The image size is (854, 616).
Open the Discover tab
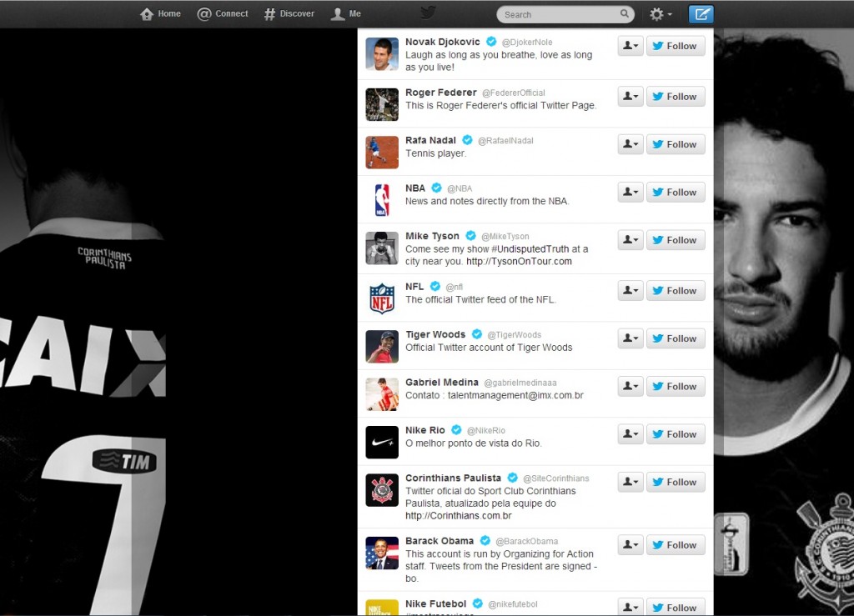point(289,13)
